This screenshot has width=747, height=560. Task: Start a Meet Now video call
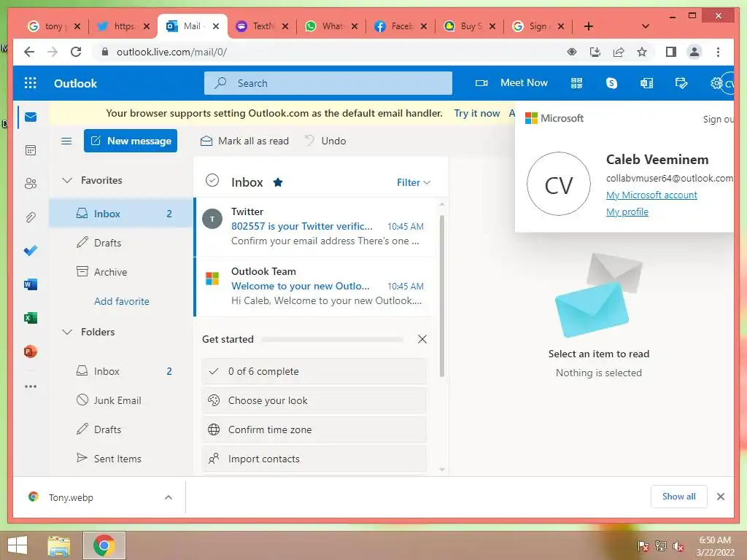point(511,83)
